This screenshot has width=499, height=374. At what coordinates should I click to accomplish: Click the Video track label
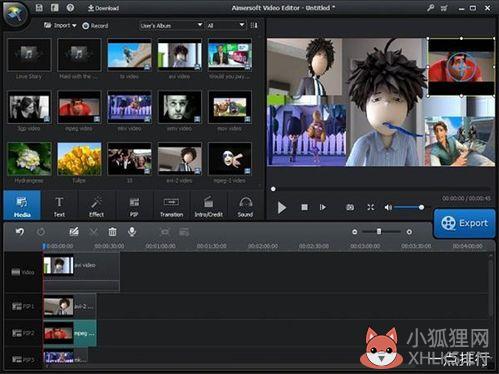click(23, 272)
